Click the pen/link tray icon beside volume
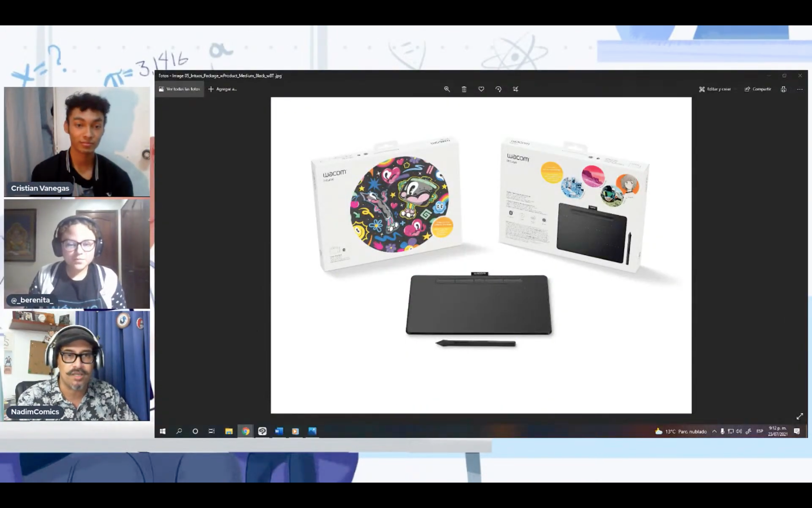The height and width of the screenshot is (508, 812). pos(748,431)
